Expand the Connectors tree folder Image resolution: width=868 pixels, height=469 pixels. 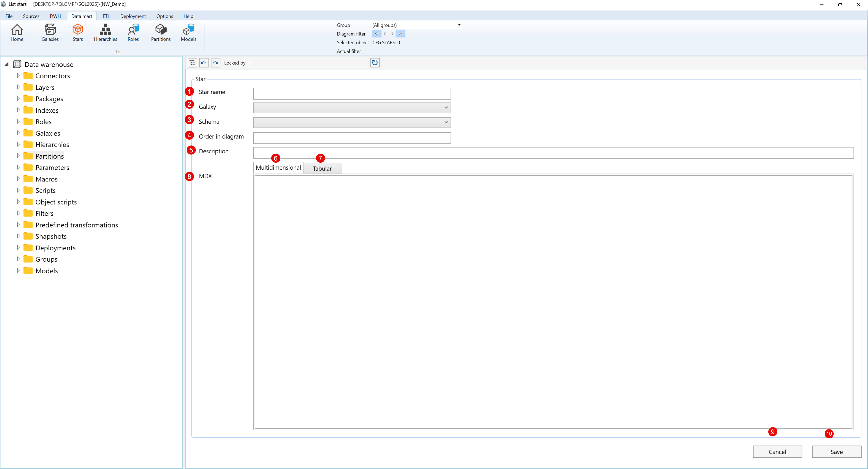point(18,76)
